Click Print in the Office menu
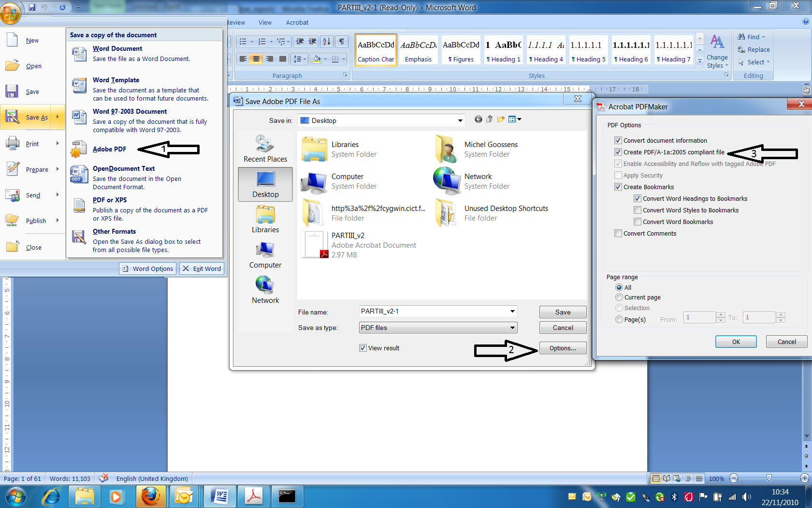Image resolution: width=812 pixels, height=508 pixels. 32,144
